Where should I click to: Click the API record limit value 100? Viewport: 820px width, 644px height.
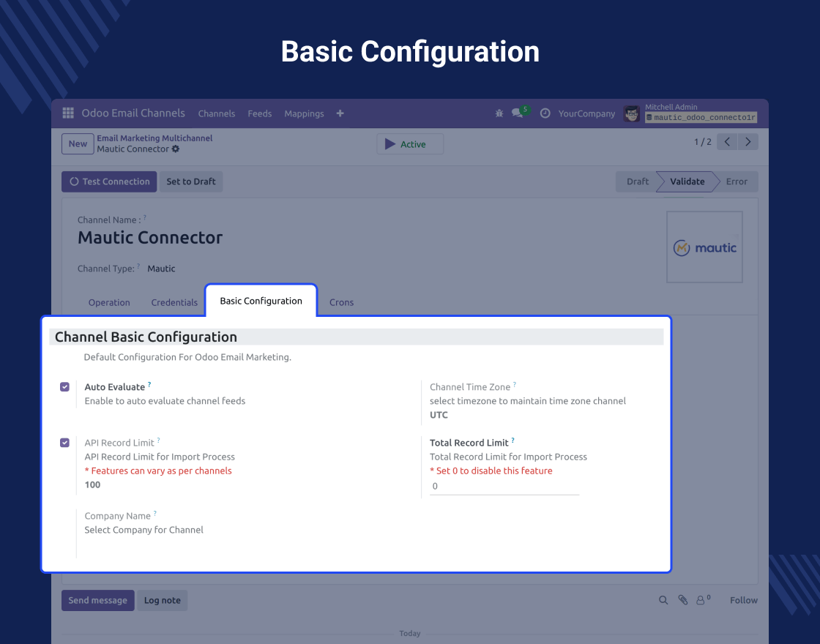(x=92, y=484)
